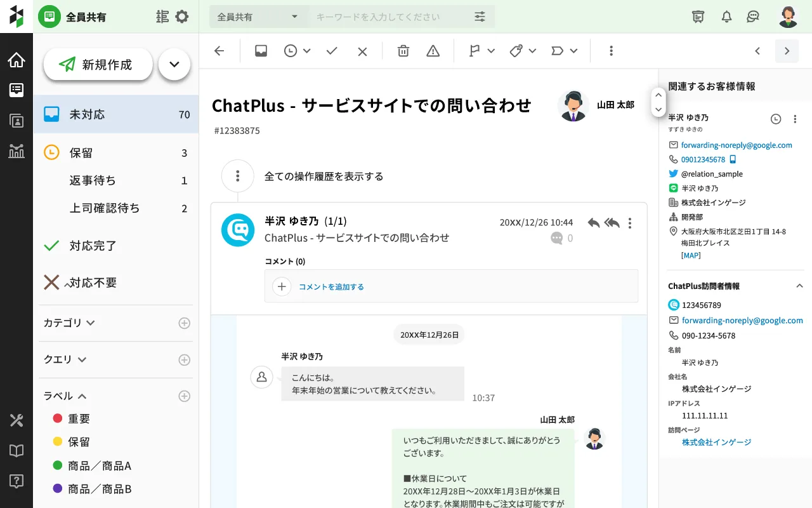Add a new query with plus icon
This screenshot has width=812, height=508.
pos(184,360)
